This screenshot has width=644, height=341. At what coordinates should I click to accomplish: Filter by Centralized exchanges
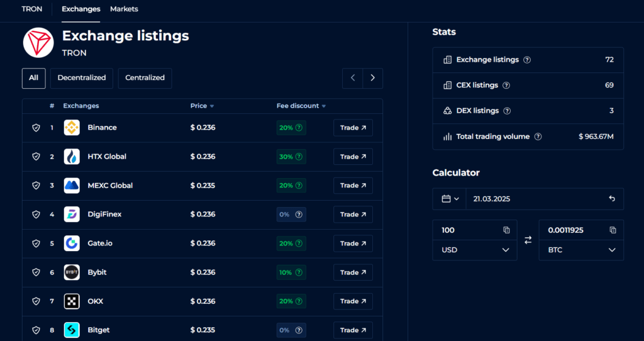click(145, 78)
